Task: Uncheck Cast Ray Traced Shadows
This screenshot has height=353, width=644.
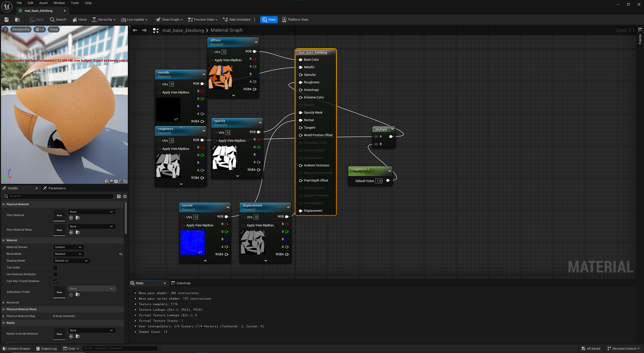Action: point(55,281)
